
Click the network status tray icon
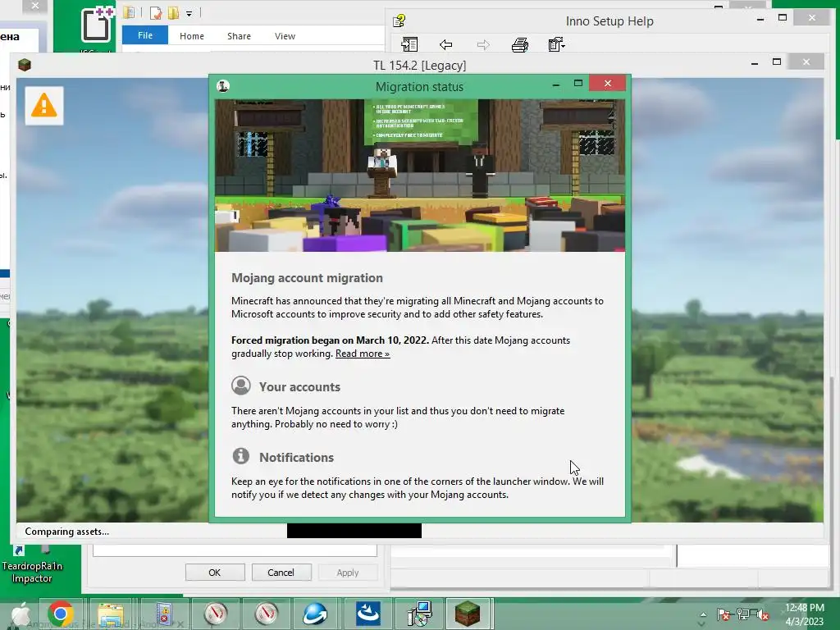(743, 615)
